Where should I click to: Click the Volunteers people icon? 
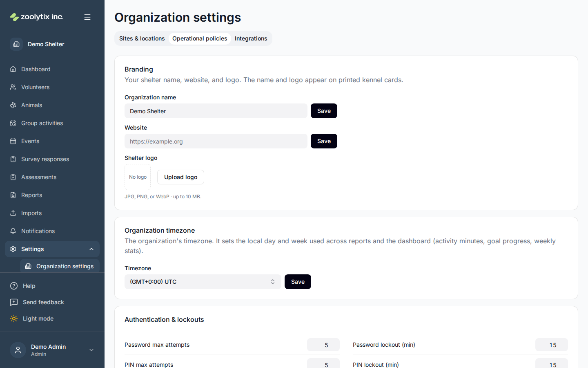[x=13, y=87]
